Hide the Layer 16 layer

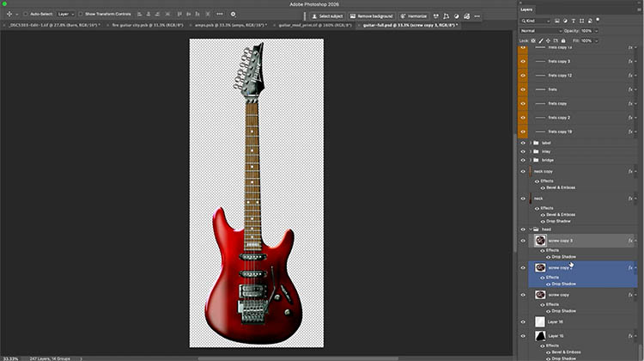(x=523, y=322)
